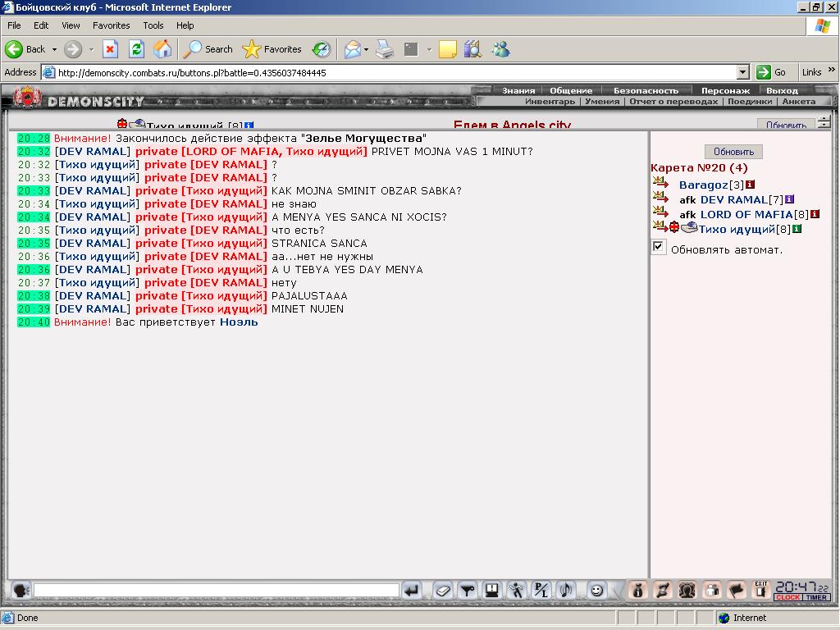840x630 pixels.
Task: Toggle the P/L translit icon
Action: click(x=541, y=591)
